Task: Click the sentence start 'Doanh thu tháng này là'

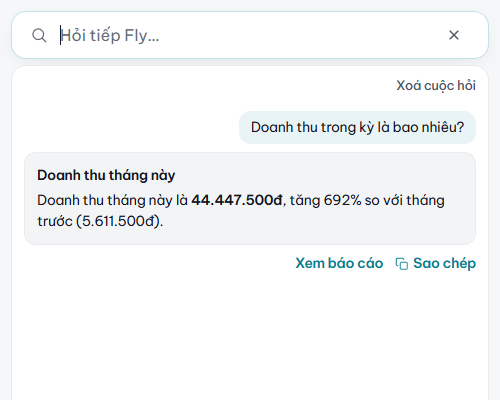Action: [112, 201]
